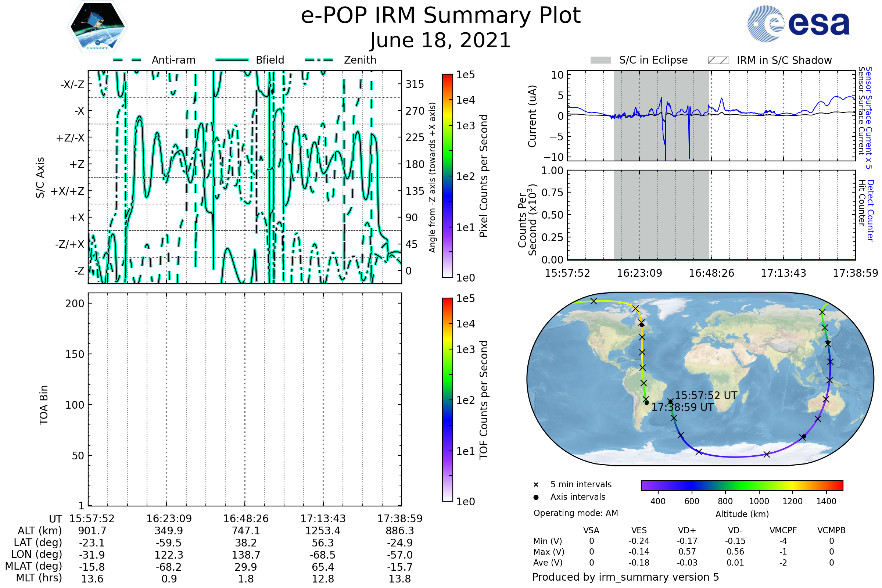Click the CASSIOPE satellite hexagon logo

point(97,27)
